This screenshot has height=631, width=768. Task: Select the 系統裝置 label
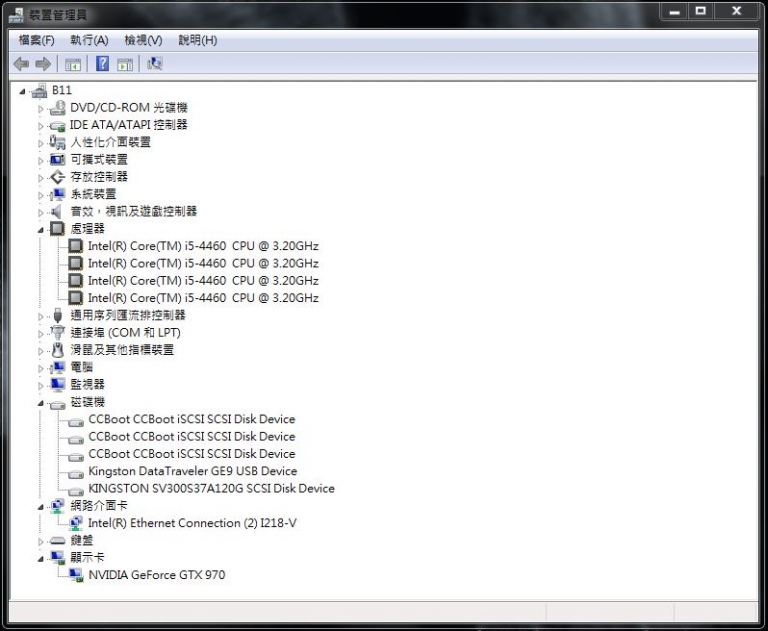click(94, 194)
